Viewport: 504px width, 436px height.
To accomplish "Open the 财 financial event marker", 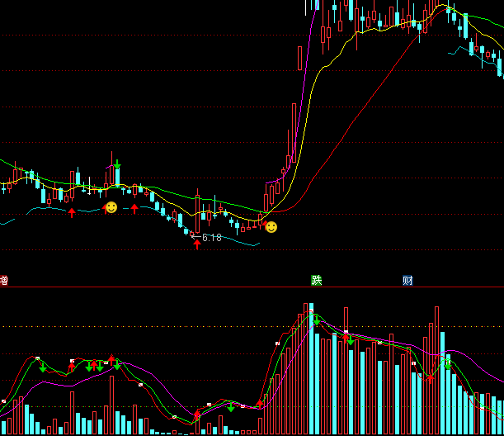I will 407,281.
